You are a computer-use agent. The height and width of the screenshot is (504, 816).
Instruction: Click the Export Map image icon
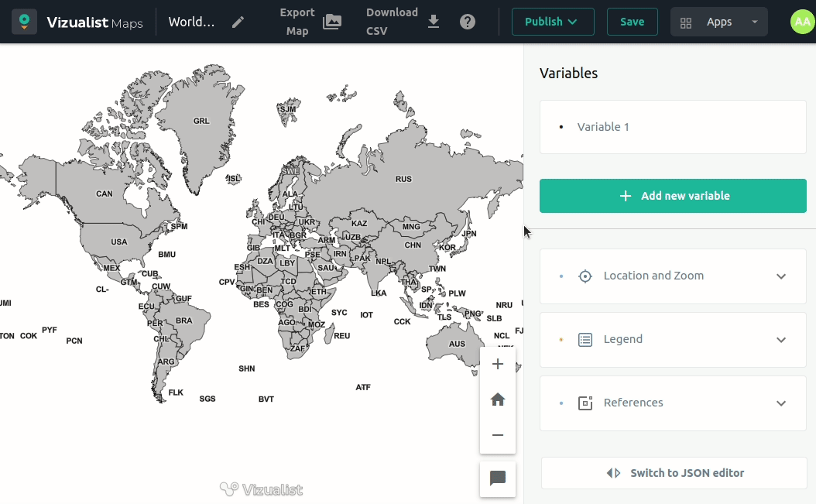[x=332, y=22]
